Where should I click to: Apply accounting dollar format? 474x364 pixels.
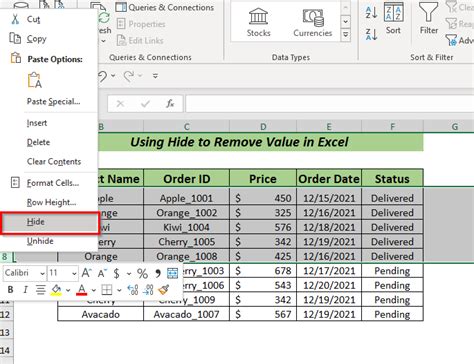[x=116, y=274]
